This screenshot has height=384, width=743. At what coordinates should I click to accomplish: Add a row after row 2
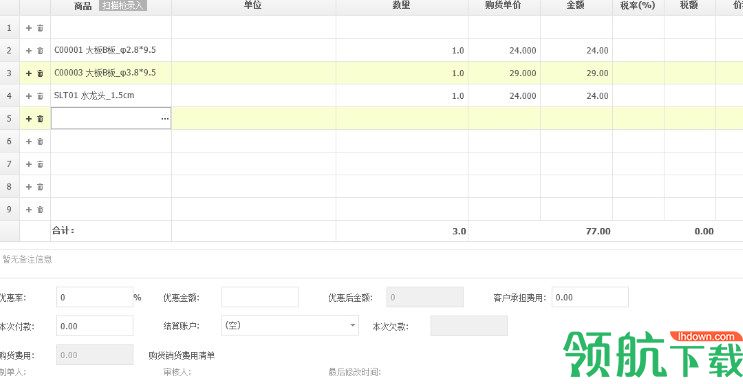tap(28, 50)
